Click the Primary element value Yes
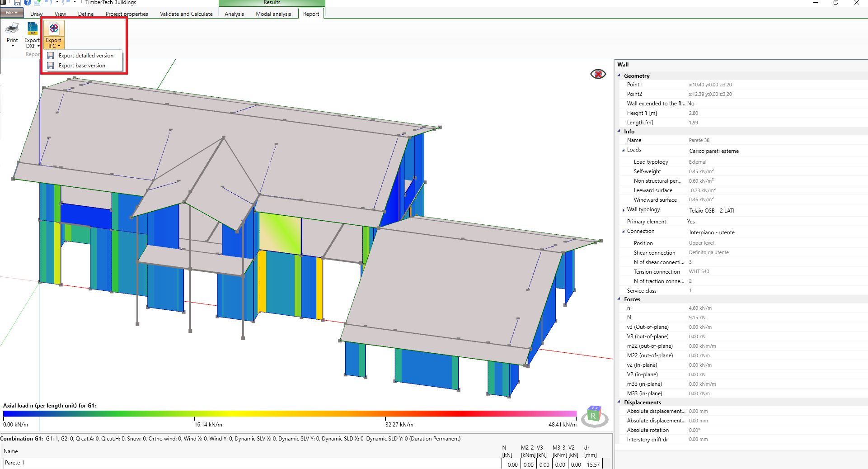Image resolution: width=868 pixels, height=469 pixels. pos(691,222)
